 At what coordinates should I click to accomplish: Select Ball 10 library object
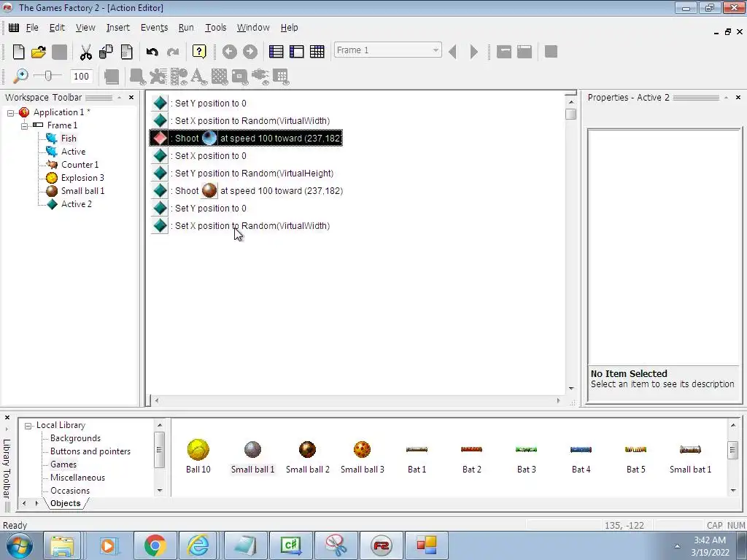(x=198, y=456)
